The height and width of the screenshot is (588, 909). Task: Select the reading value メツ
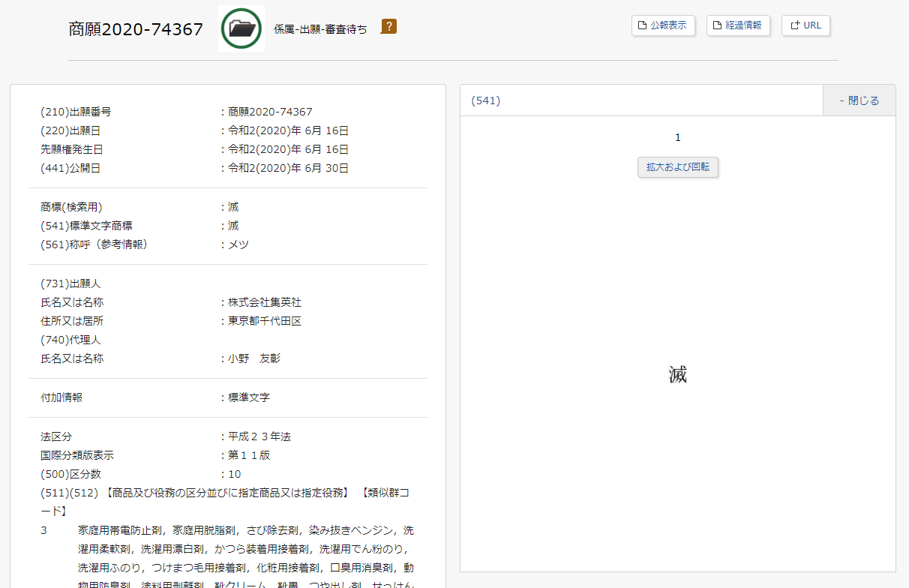coord(238,244)
